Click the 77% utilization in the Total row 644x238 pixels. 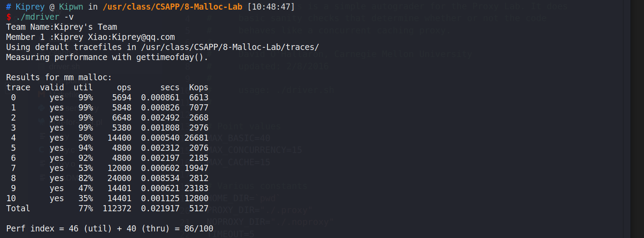pyautogui.click(x=85, y=209)
